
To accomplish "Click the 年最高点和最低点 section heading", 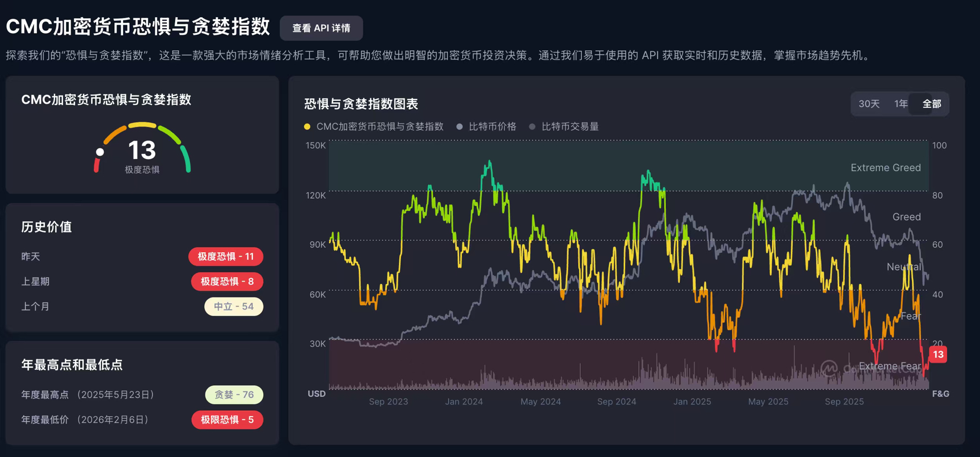I will coord(72,365).
